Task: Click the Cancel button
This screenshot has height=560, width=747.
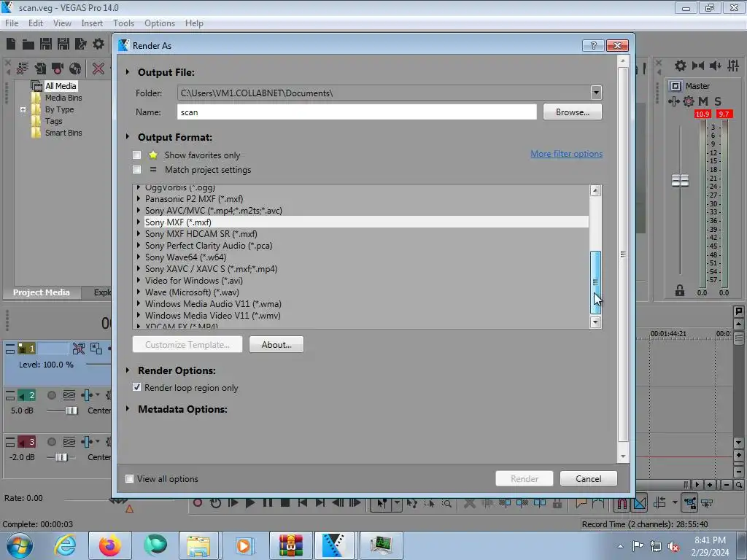Action: (x=589, y=478)
